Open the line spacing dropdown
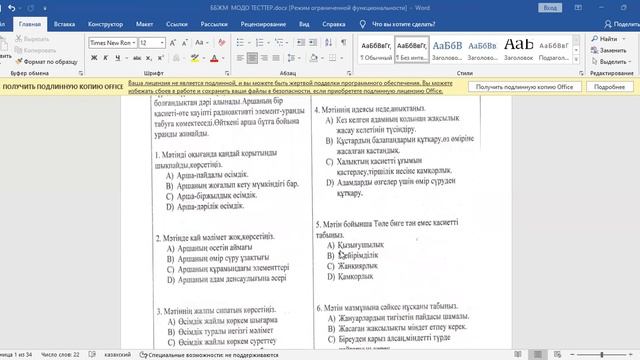Image resolution: width=640 pixels, height=360 pixels. pyautogui.click(x=293, y=58)
